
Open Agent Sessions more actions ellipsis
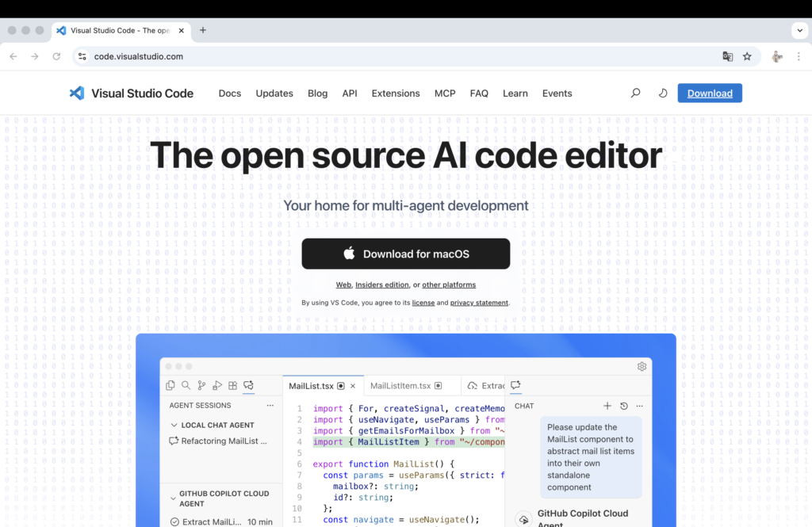270,405
